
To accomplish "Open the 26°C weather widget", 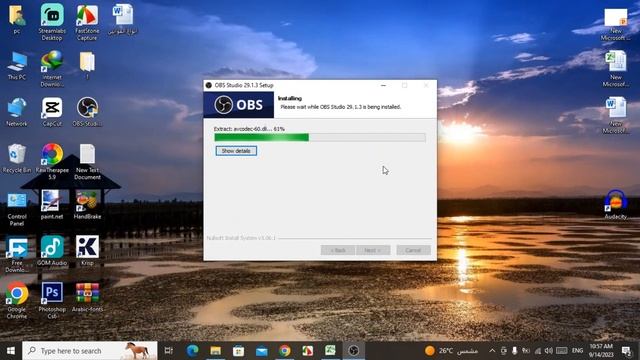I will click(x=451, y=351).
